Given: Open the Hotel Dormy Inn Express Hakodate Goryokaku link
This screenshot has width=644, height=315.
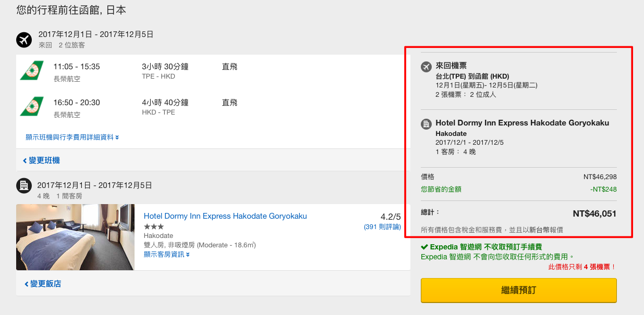Looking at the screenshot, I should pos(225,216).
